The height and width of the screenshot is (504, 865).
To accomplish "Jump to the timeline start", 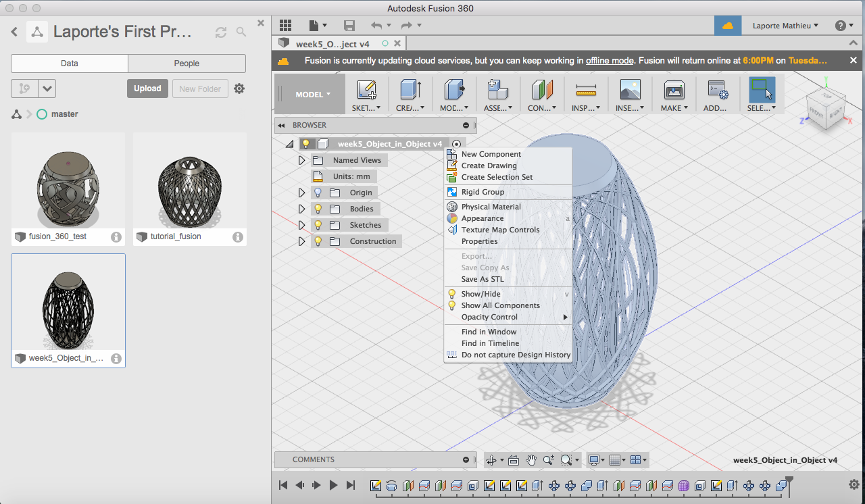I will (x=283, y=485).
